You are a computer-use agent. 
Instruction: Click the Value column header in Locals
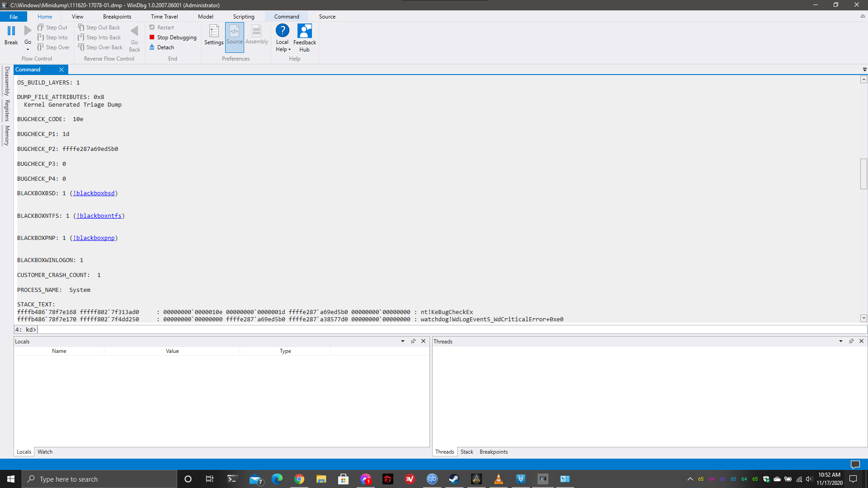[x=172, y=351]
